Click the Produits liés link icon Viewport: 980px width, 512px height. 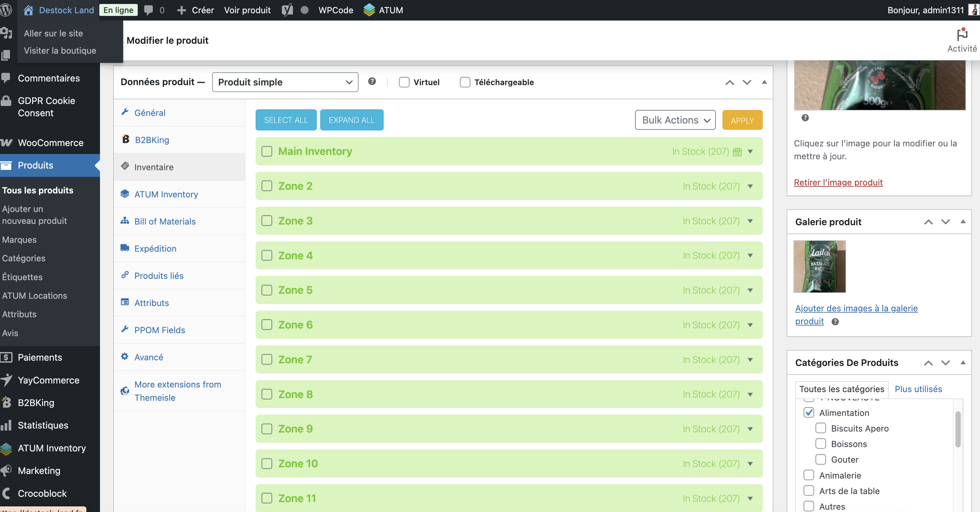tap(125, 275)
